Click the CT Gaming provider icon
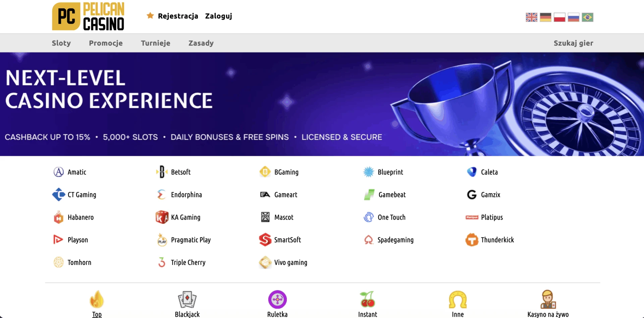The image size is (644, 318). [59, 194]
